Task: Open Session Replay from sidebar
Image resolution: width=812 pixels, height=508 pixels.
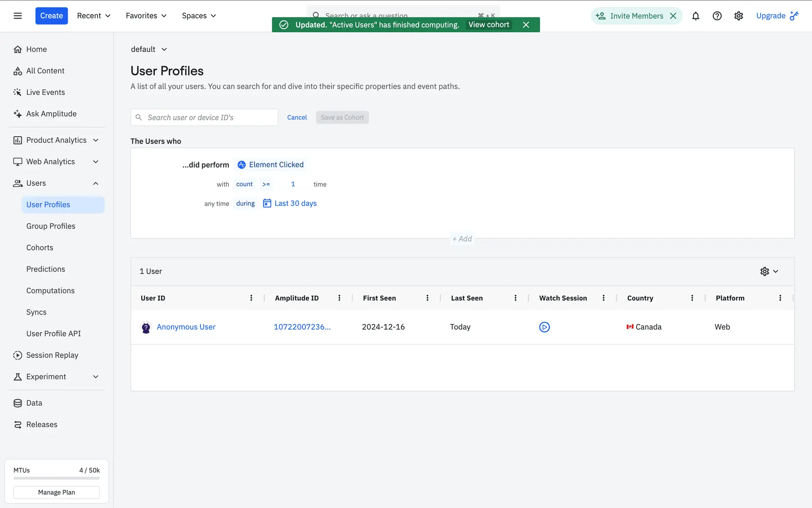Action: (x=52, y=355)
